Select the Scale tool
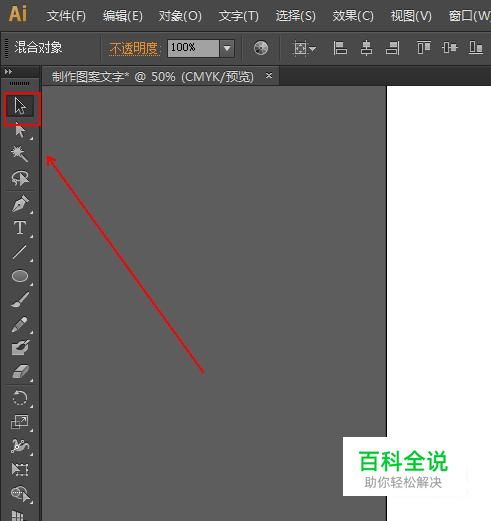 pyautogui.click(x=20, y=422)
